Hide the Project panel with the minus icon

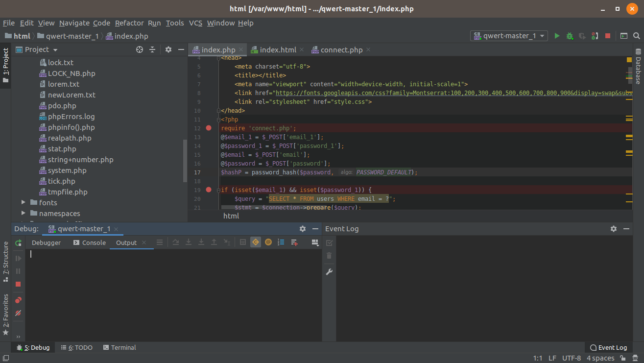click(181, 49)
